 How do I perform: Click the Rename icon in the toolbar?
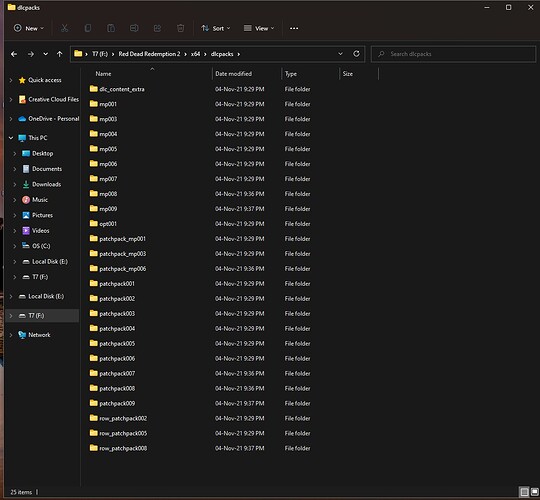(134, 28)
